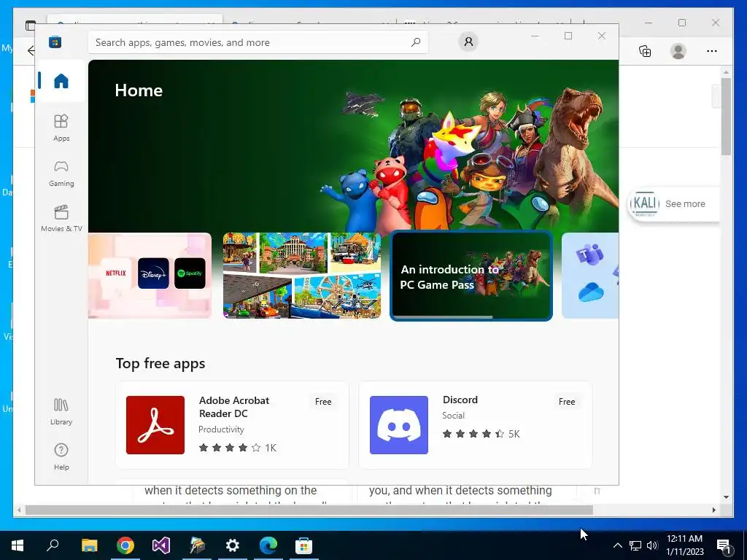Open the Discord app icon

coord(399,425)
